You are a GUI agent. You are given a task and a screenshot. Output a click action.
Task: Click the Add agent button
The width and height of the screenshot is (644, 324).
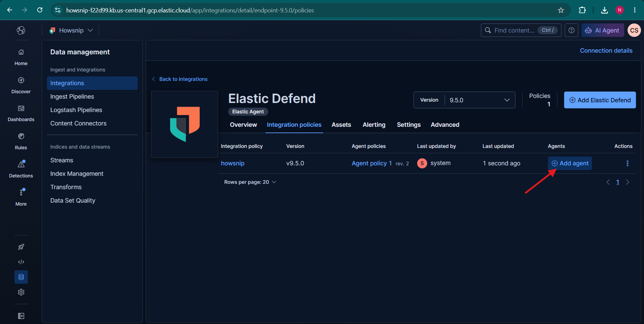click(x=570, y=163)
